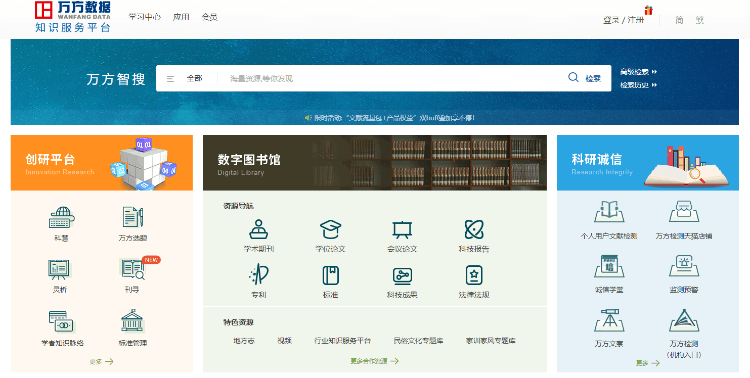Open the 科技报告 icon
This screenshot has height=378, width=750.
pos(474,230)
